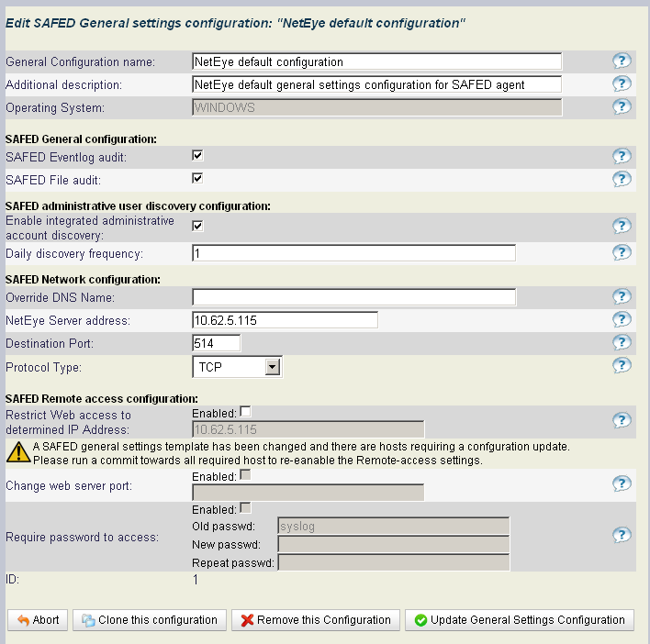
Task: Click the Edit SAFED General settings title
Action: pyautogui.click(x=235, y=23)
